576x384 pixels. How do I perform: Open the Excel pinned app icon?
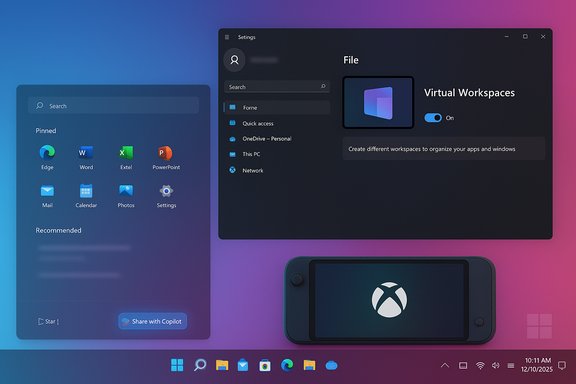(x=126, y=157)
